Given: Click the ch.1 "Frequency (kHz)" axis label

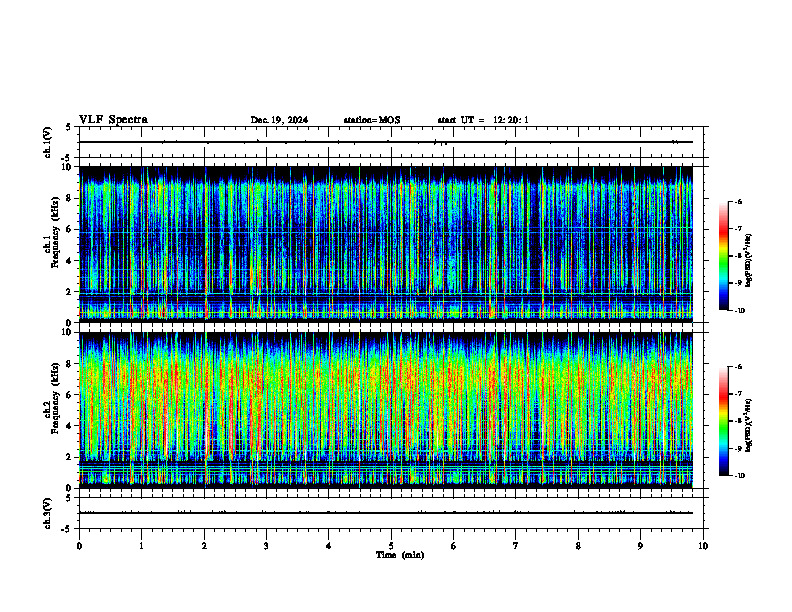Looking at the screenshot, I should (55, 233).
